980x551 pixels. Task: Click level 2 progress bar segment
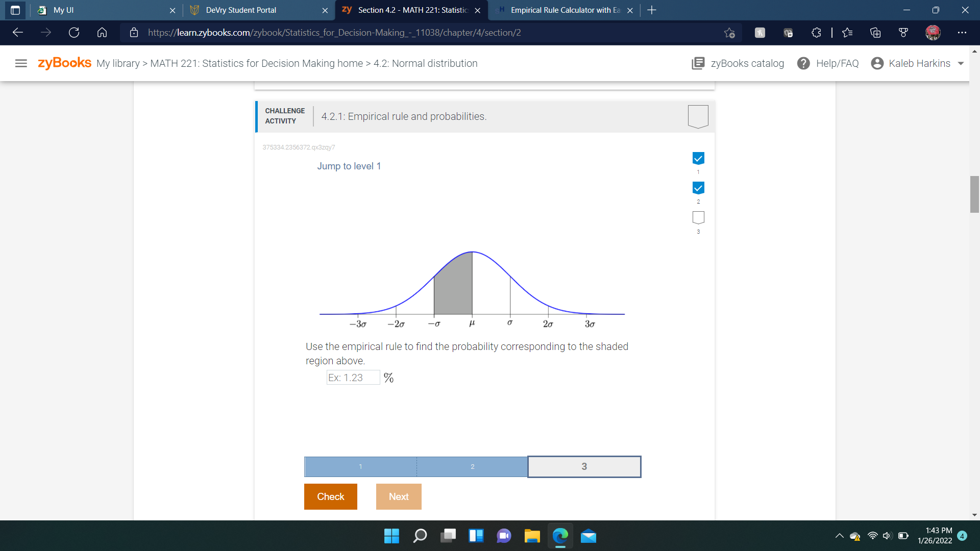tap(472, 467)
